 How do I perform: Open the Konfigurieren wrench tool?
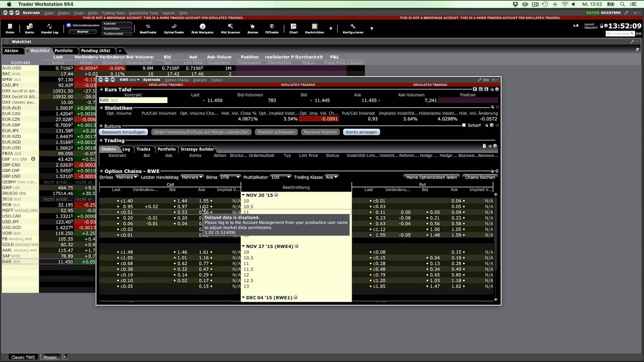[353, 29]
